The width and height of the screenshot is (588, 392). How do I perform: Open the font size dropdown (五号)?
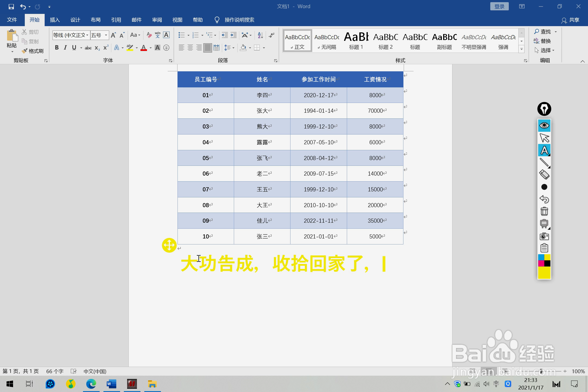106,35
